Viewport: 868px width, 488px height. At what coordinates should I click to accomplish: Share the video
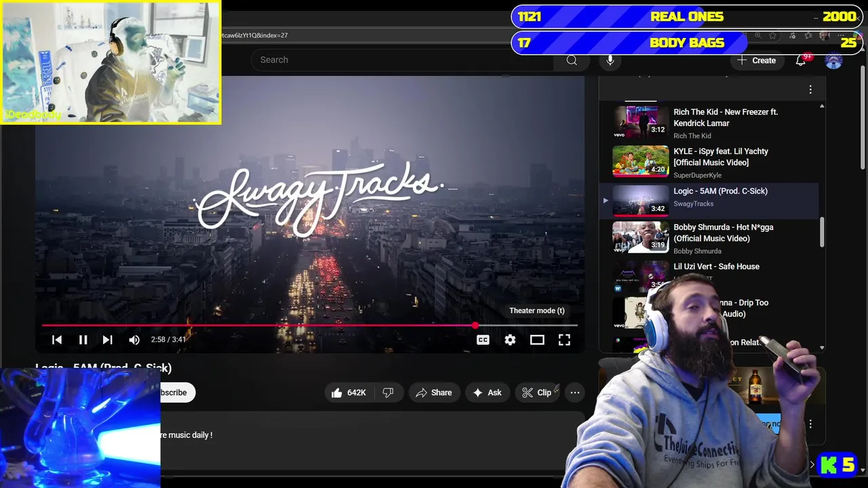coord(434,392)
